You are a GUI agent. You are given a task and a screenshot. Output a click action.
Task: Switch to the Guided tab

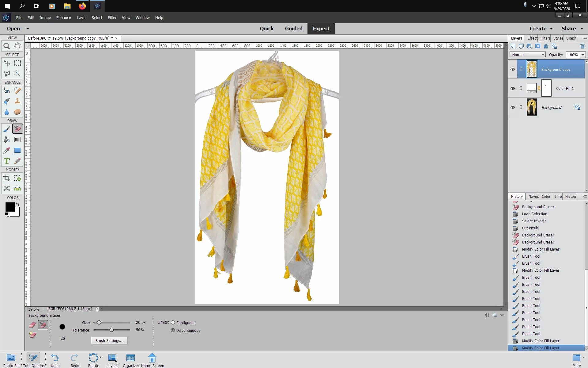coord(293,29)
